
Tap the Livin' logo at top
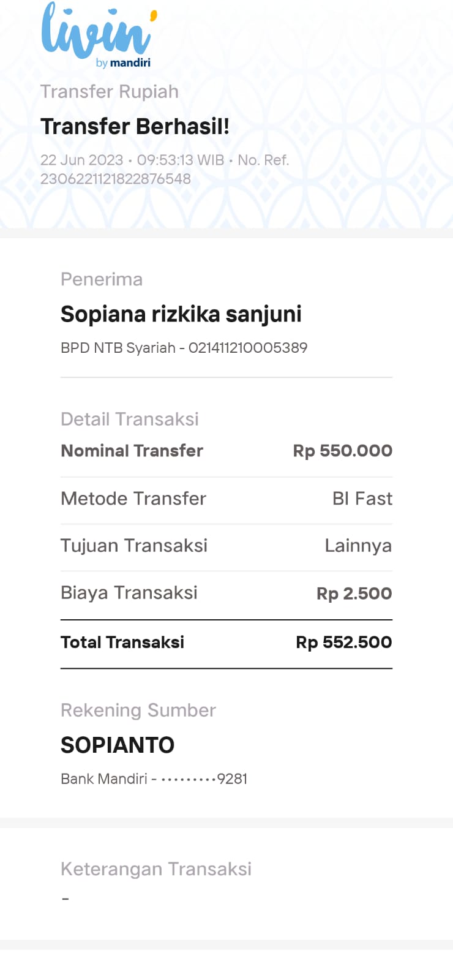click(97, 31)
